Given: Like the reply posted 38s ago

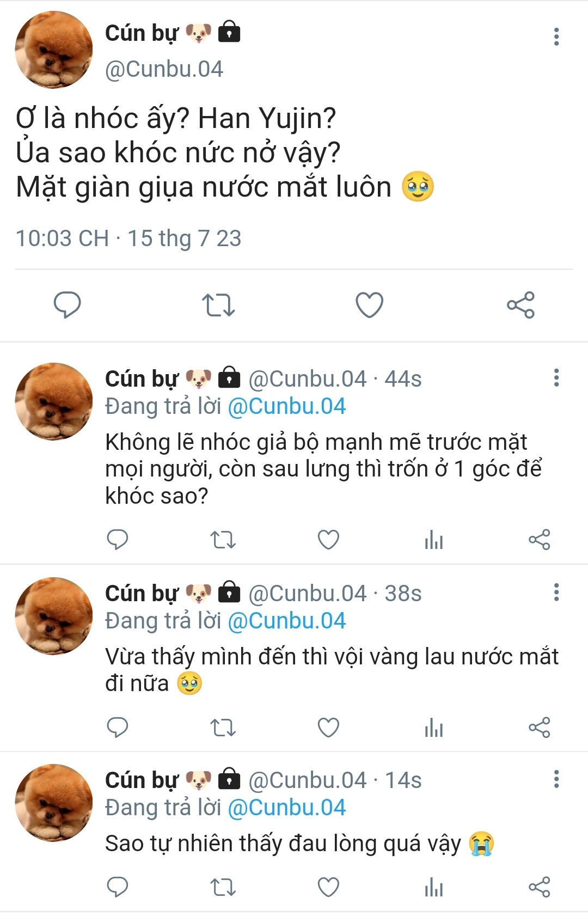Looking at the screenshot, I should 328,727.
